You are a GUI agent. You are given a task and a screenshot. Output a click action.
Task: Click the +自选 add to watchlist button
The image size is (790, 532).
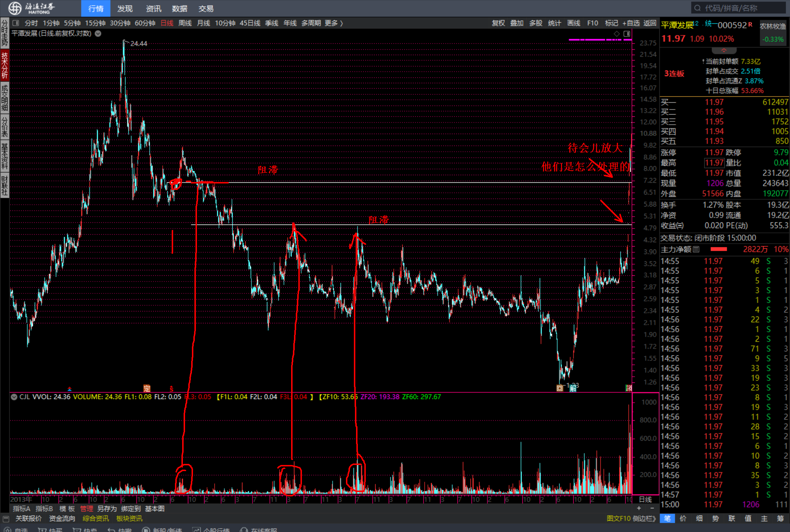631,23
